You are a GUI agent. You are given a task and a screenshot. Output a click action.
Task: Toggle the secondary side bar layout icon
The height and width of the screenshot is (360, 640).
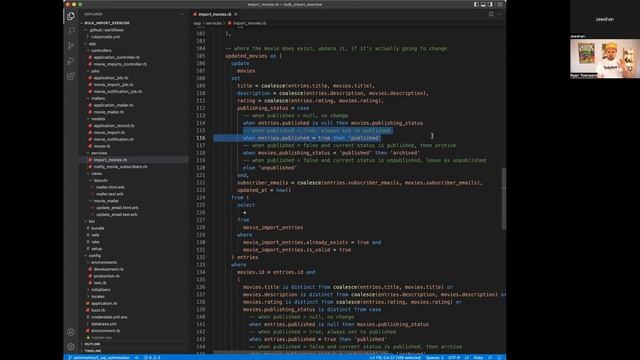[x=491, y=4]
